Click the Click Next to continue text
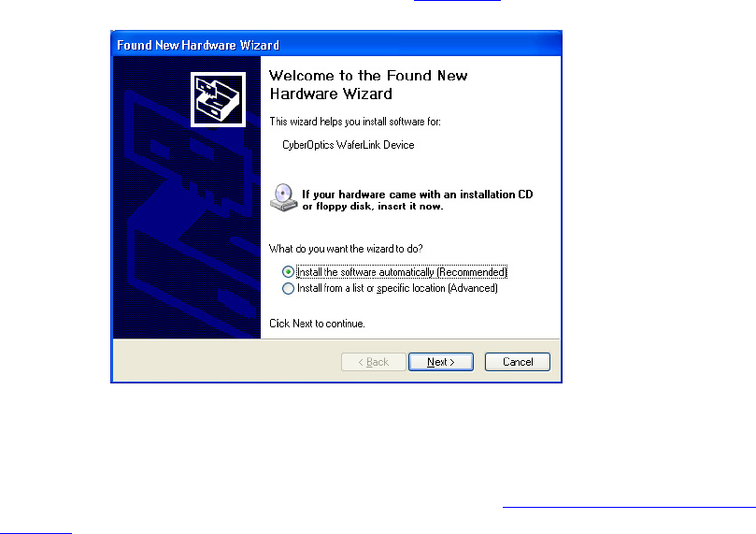Image resolution: width=756 pixels, height=534 pixels. [x=317, y=324]
